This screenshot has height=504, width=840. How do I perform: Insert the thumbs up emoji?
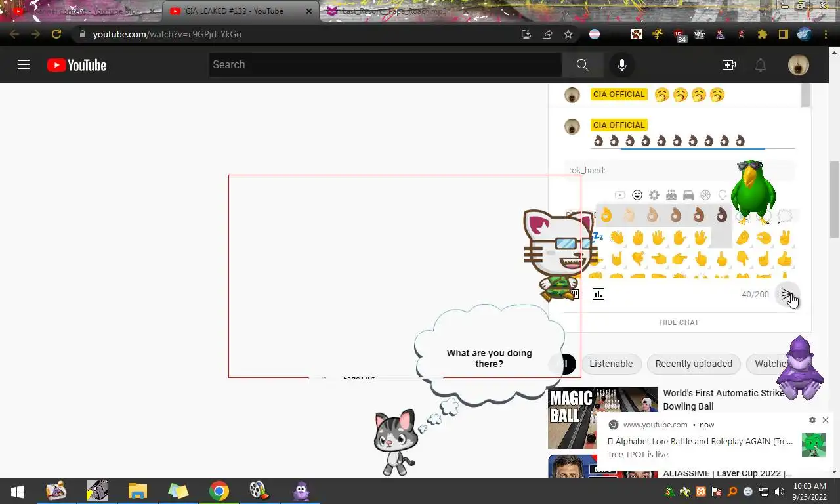tap(785, 259)
